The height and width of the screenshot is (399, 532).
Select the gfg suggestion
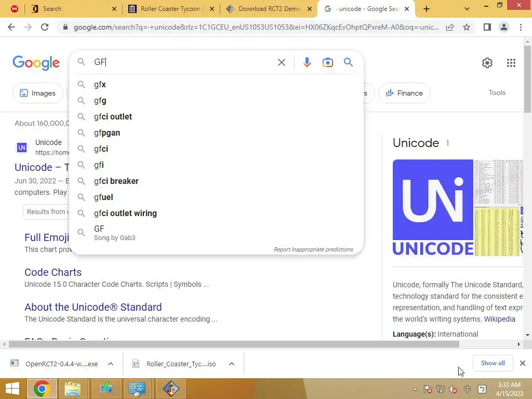217,101
